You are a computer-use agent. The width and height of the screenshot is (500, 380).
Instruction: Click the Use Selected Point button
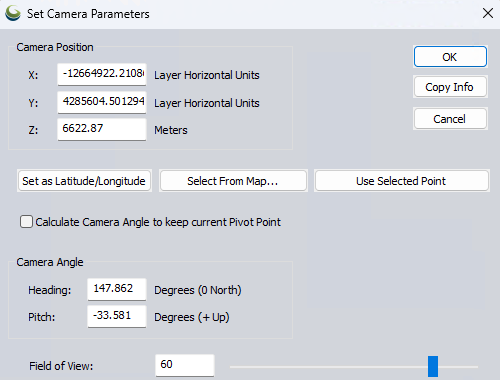[x=401, y=181]
